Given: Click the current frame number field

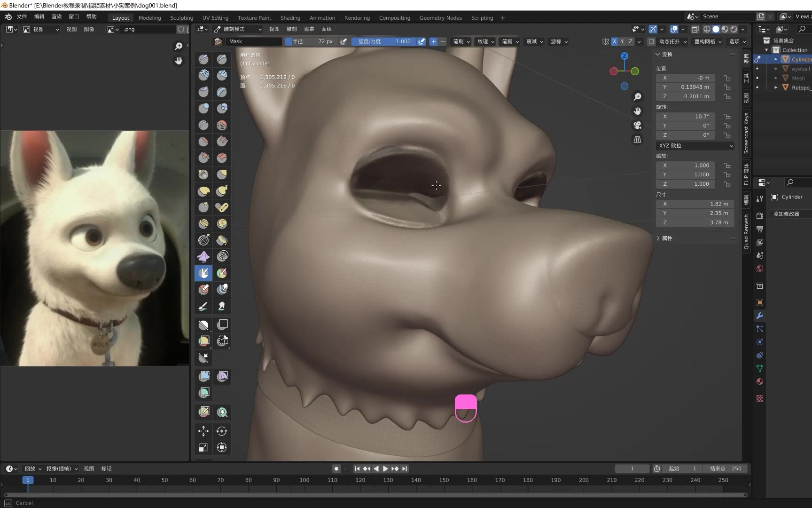Looking at the screenshot, I should [x=632, y=469].
